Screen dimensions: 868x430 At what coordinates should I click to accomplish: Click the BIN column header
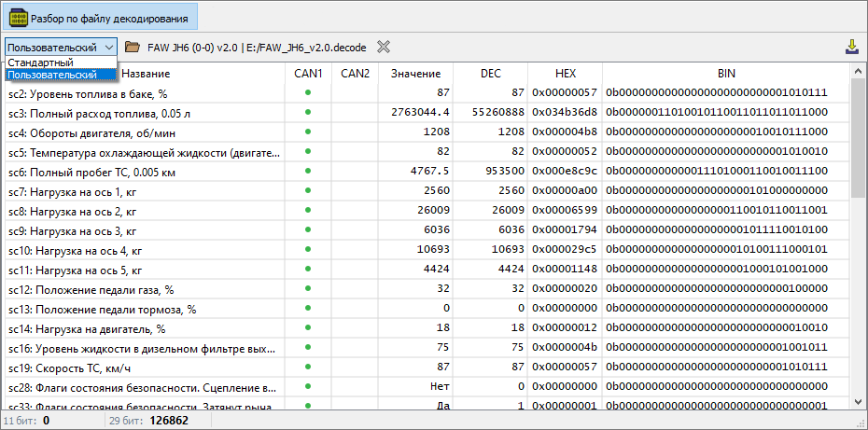726,73
